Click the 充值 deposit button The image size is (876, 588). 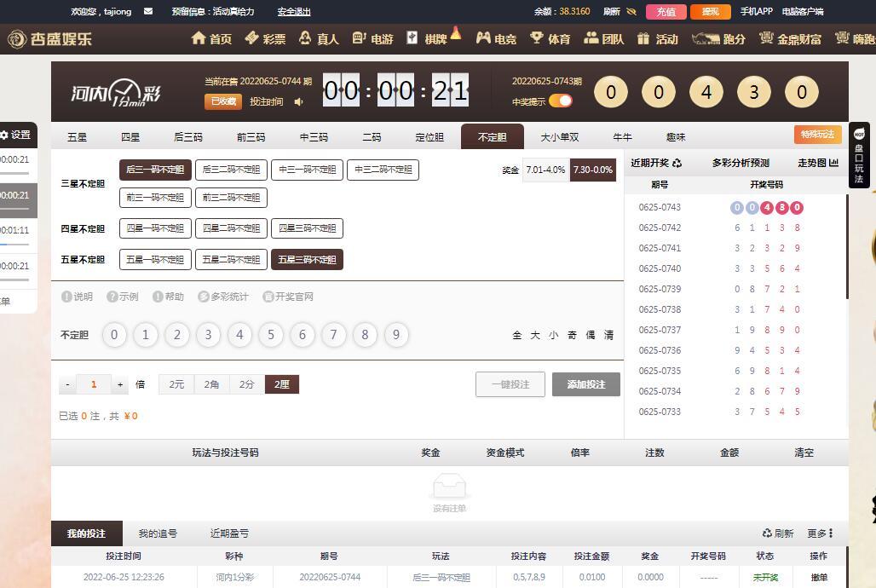tap(666, 12)
